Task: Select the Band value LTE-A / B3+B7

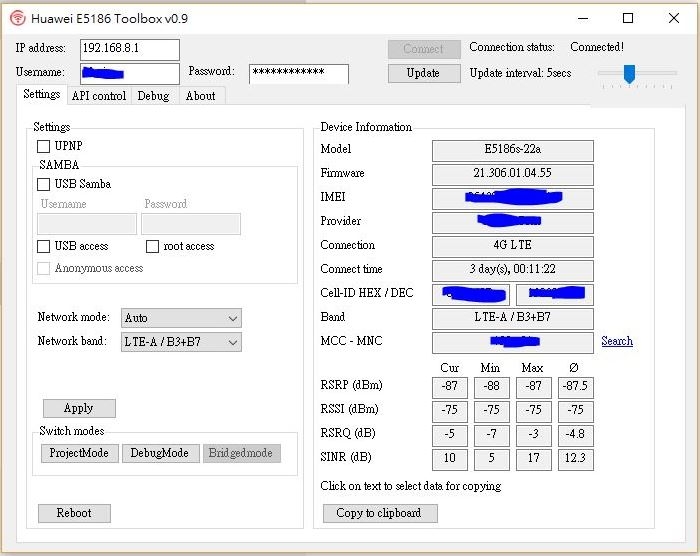Action: [512, 318]
